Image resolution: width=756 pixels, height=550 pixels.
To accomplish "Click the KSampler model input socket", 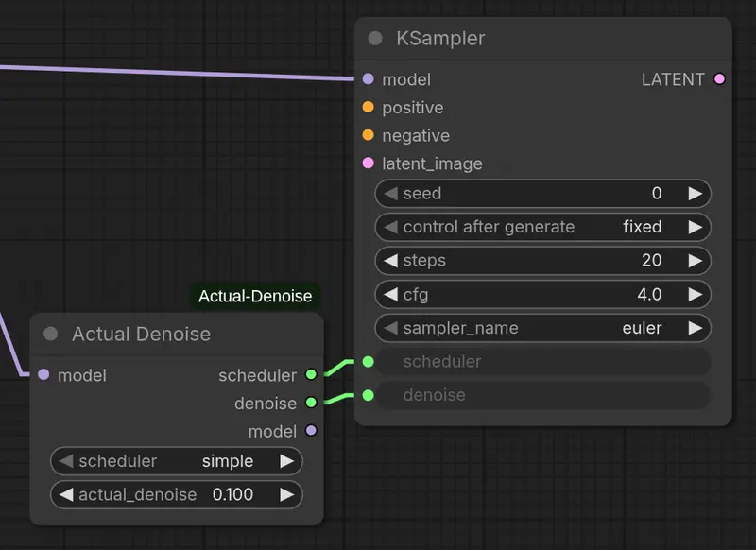I will (x=368, y=79).
